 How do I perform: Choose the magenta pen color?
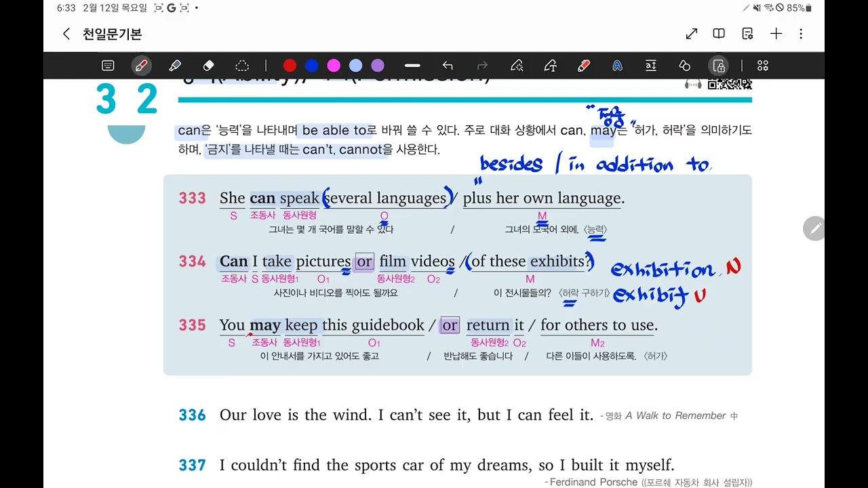click(x=334, y=66)
